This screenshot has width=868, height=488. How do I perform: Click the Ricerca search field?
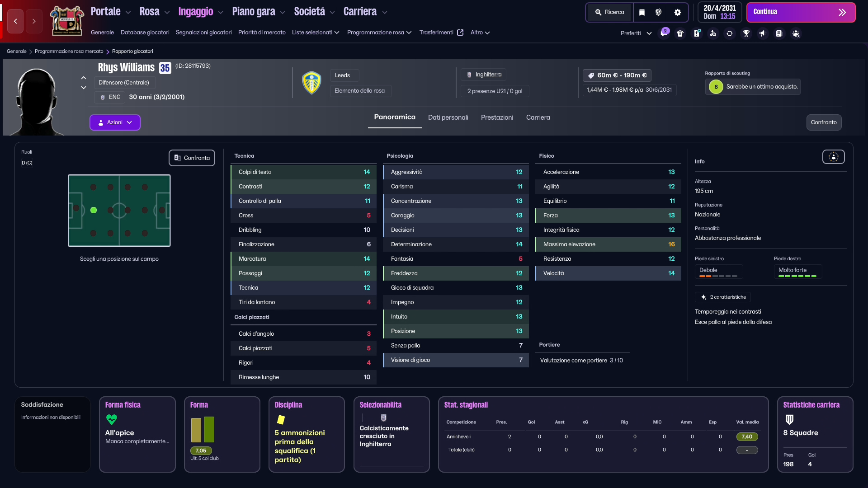pyautogui.click(x=609, y=12)
